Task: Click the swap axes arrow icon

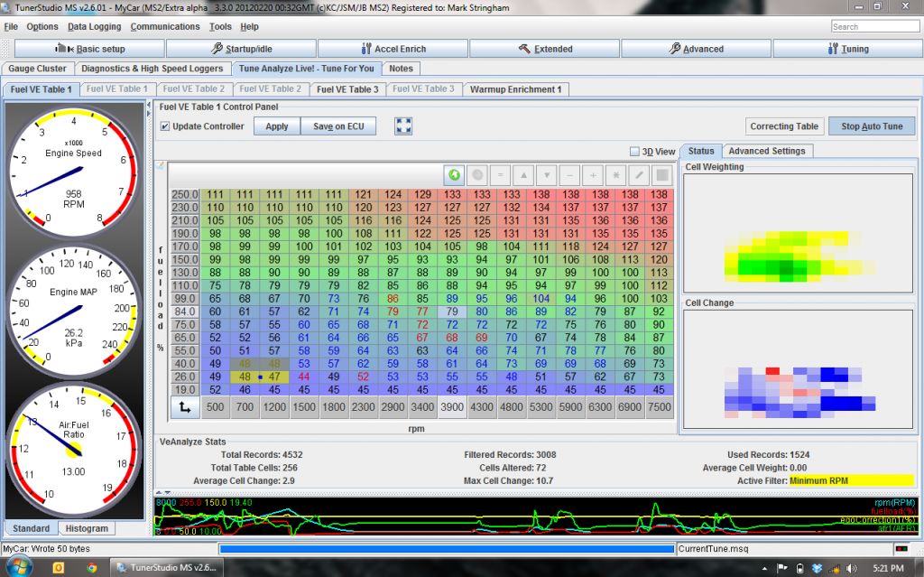Action: (x=184, y=407)
